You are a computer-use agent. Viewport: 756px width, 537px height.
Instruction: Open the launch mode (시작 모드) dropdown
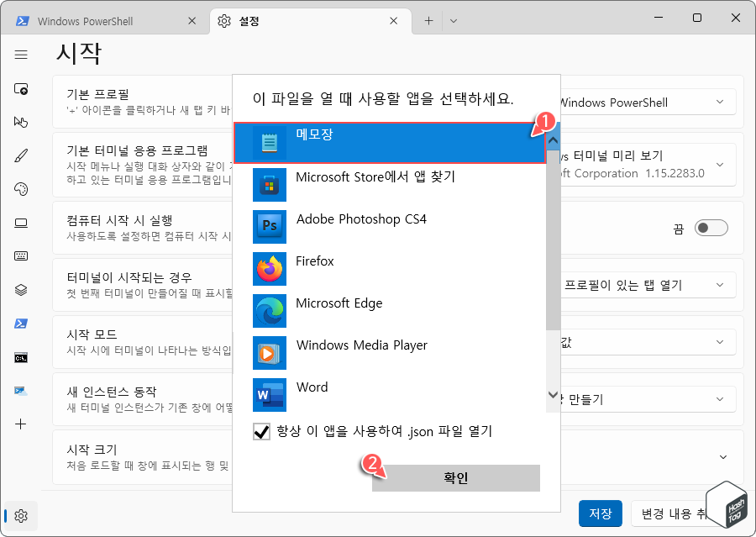click(x=648, y=342)
